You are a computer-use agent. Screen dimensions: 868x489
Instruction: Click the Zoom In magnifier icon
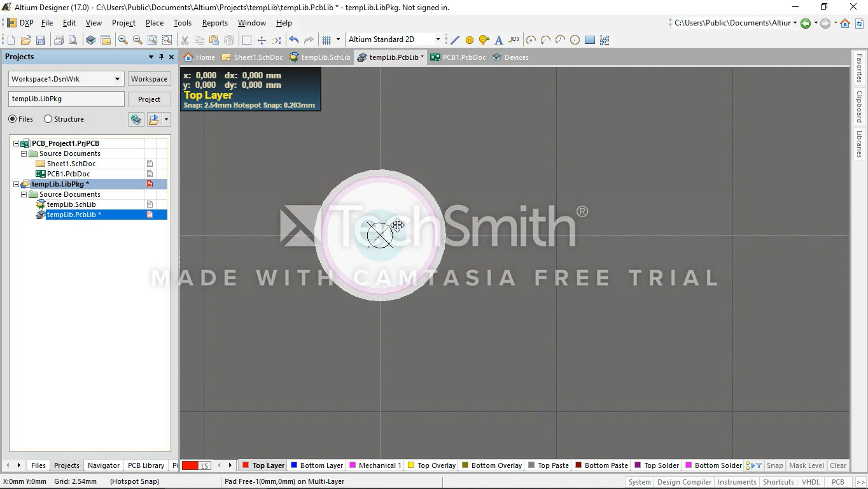click(x=123, y=40)
